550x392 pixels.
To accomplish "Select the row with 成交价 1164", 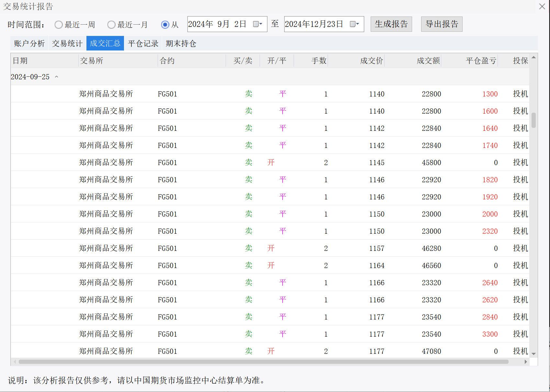I will click(270, 265).
